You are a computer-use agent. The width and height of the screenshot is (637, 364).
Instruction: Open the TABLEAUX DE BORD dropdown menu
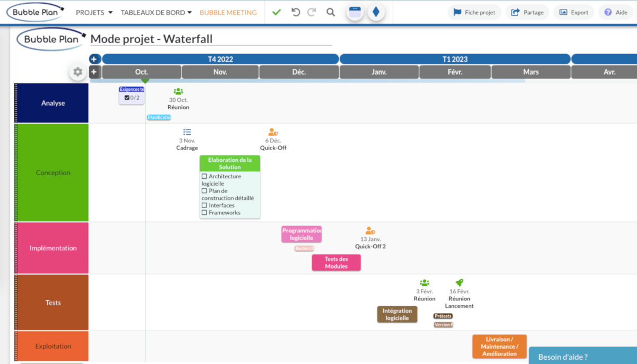tap(156, 12)
